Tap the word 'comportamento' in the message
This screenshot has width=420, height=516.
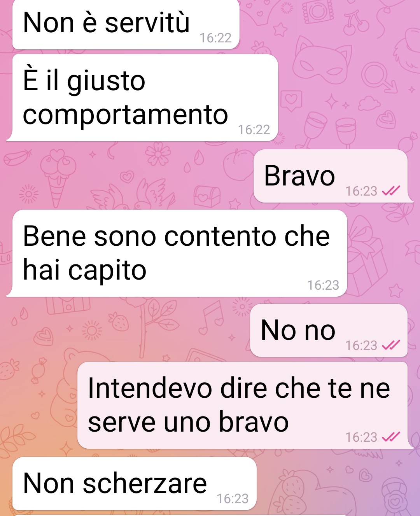tap(125, 115)
